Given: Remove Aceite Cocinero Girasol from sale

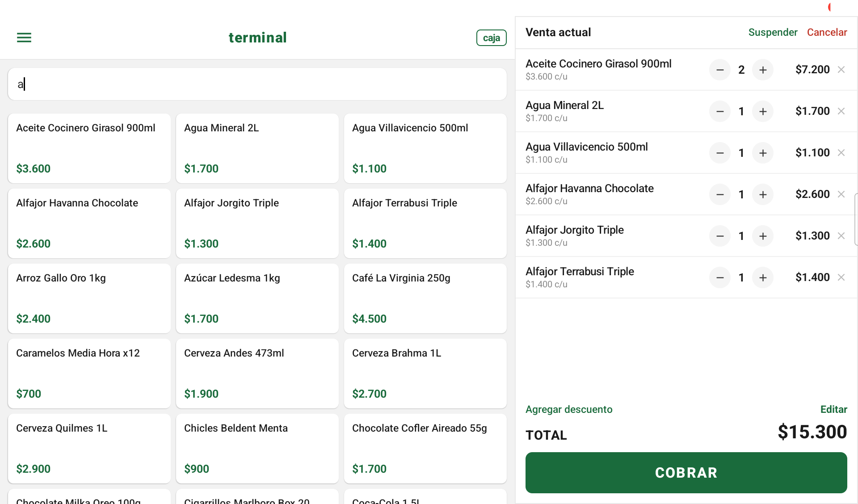Looking at the screenshot, I should (x=841, y=70).
